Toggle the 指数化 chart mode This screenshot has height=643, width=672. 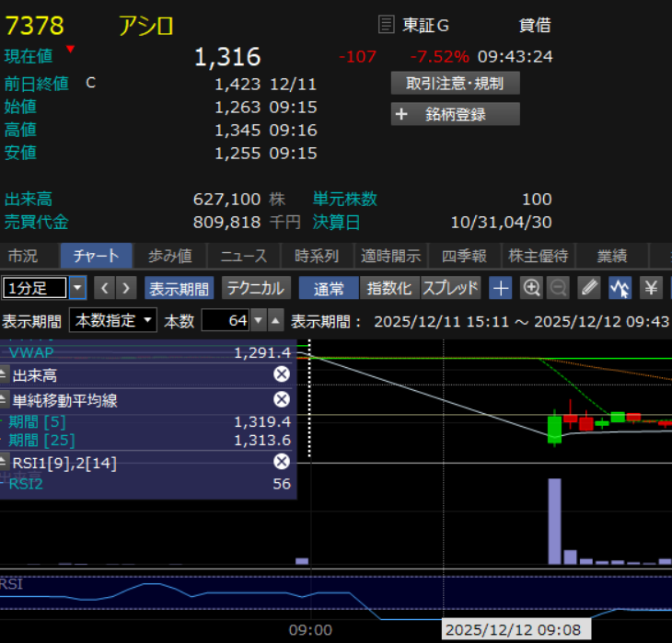pos(388,288)
